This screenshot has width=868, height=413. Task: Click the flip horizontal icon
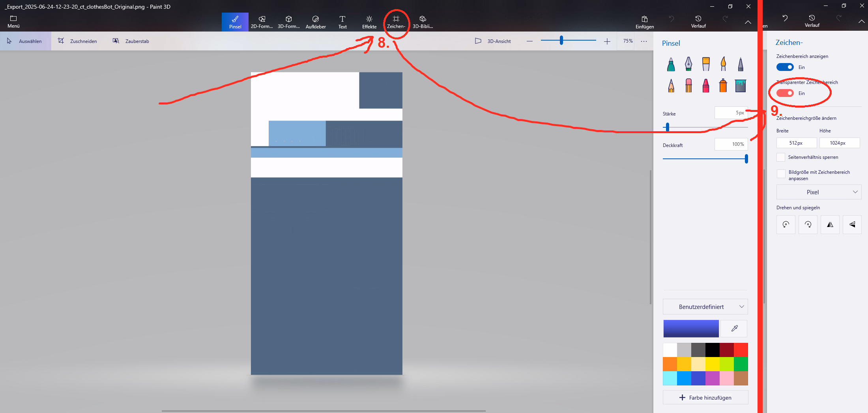(x=830, y=225)
